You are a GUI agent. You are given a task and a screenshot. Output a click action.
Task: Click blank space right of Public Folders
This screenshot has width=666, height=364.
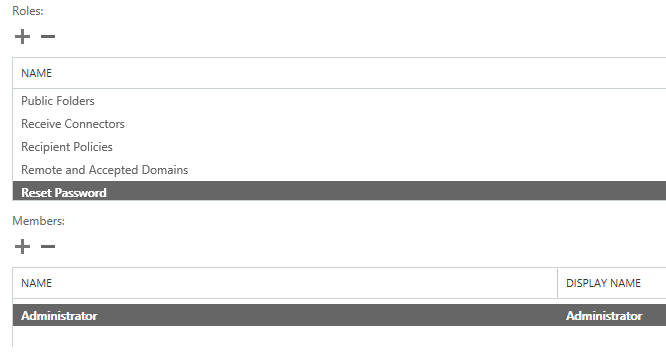pos(380,101)
